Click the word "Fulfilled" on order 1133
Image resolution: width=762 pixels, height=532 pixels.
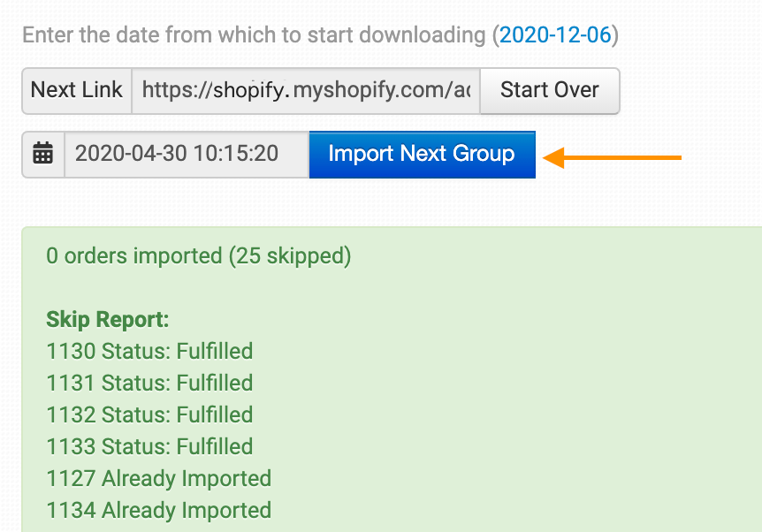tap(214, 446)
